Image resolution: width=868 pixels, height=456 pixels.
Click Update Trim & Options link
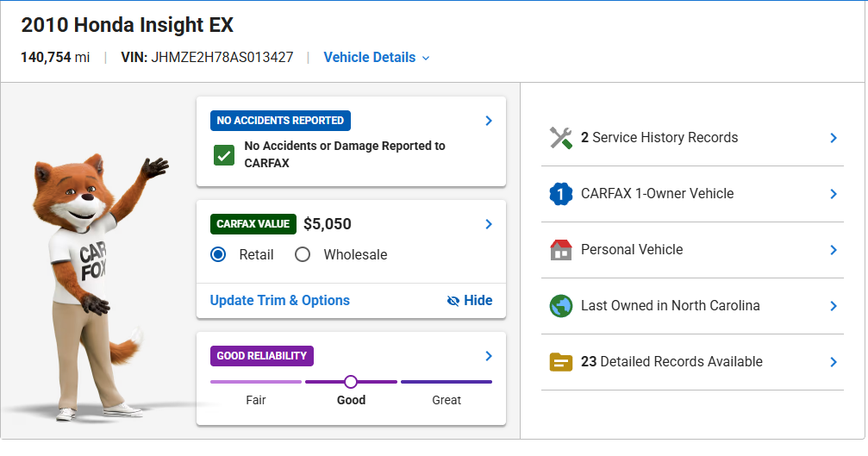click(x=280, y=301)
